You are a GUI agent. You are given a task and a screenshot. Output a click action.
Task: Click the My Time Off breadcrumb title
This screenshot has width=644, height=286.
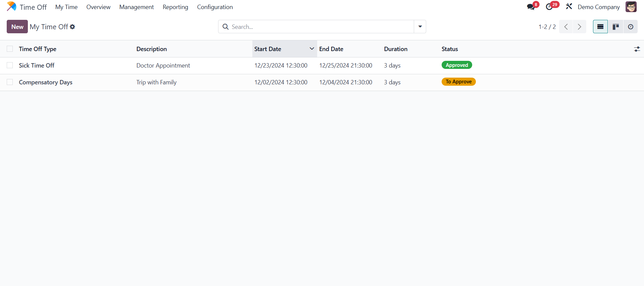click(x=49, y=27)
